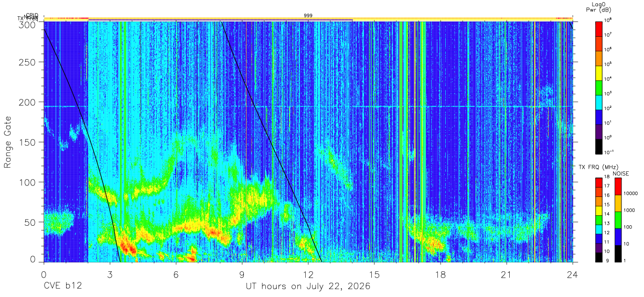644x297 pixels.
Task: Click the 100 label on NOISE scale
Action: click(628, 227)
